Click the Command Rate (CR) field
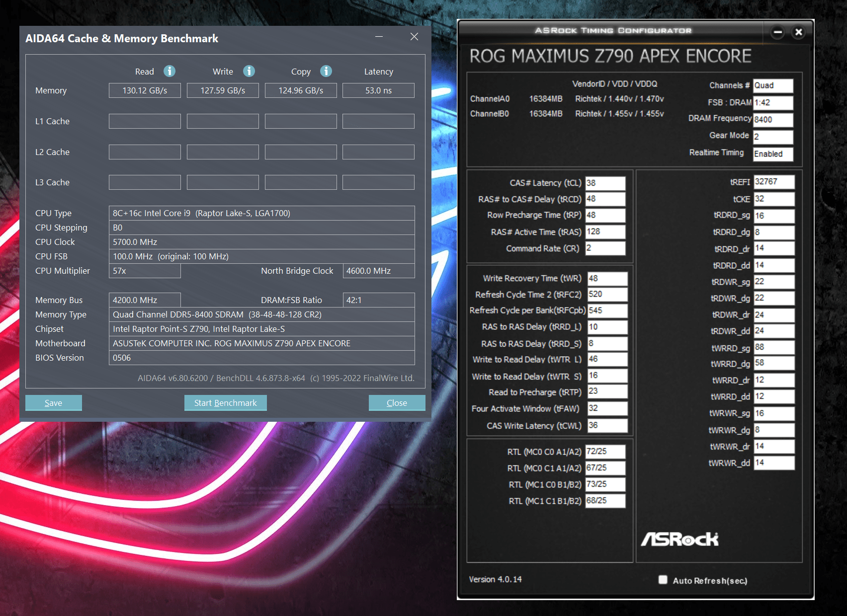Screen dimensions: 847x616 tap(605, 248)
